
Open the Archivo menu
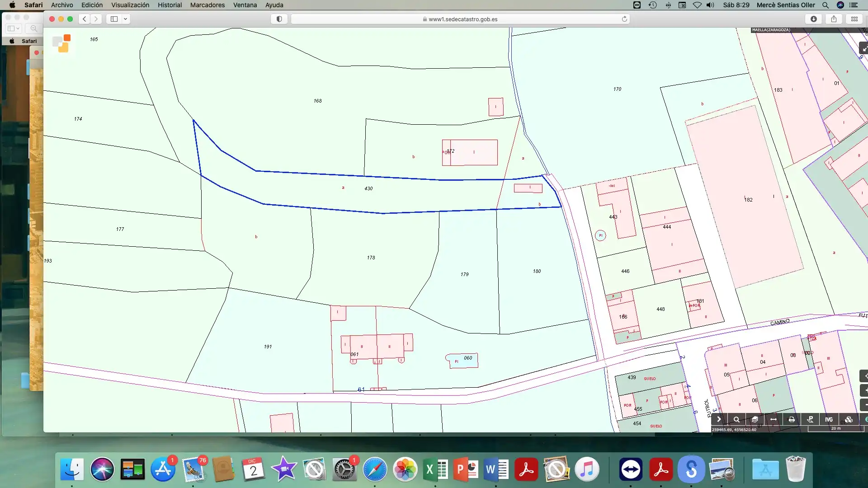(x=62, y=5)
